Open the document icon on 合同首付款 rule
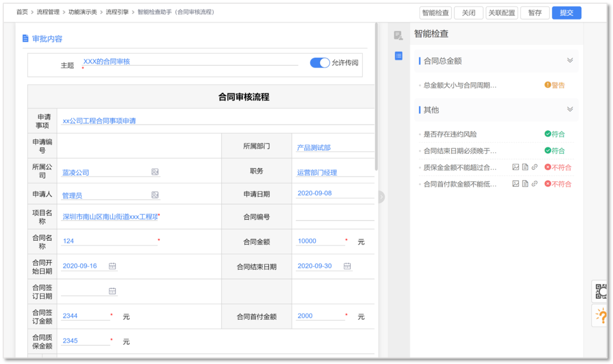 526,183
